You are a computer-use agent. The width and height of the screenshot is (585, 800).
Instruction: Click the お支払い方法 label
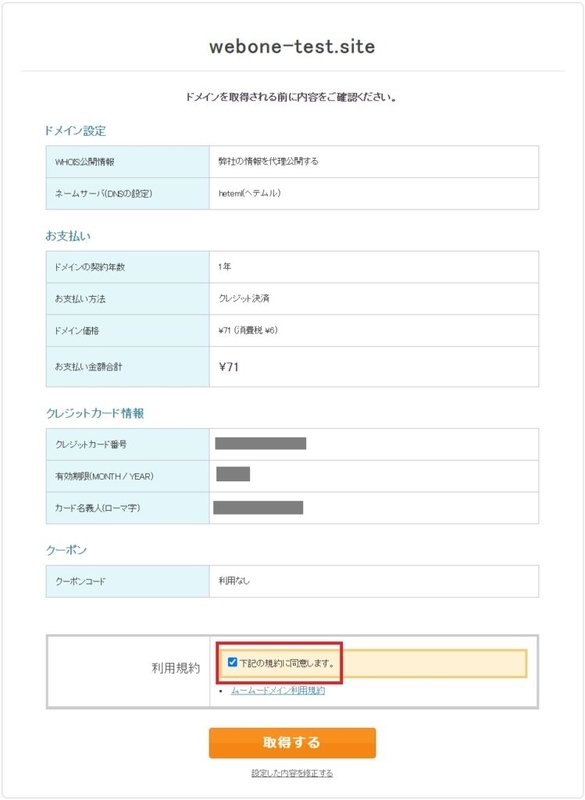click(80, 299)
